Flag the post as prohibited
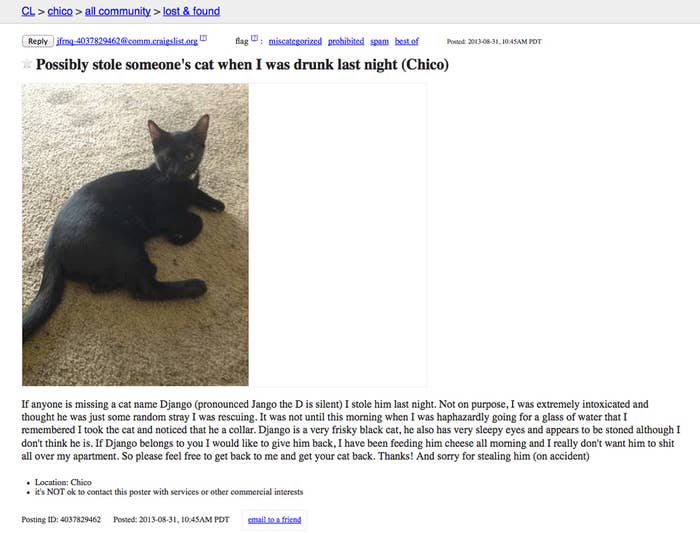700x533 pixels. 346,41
